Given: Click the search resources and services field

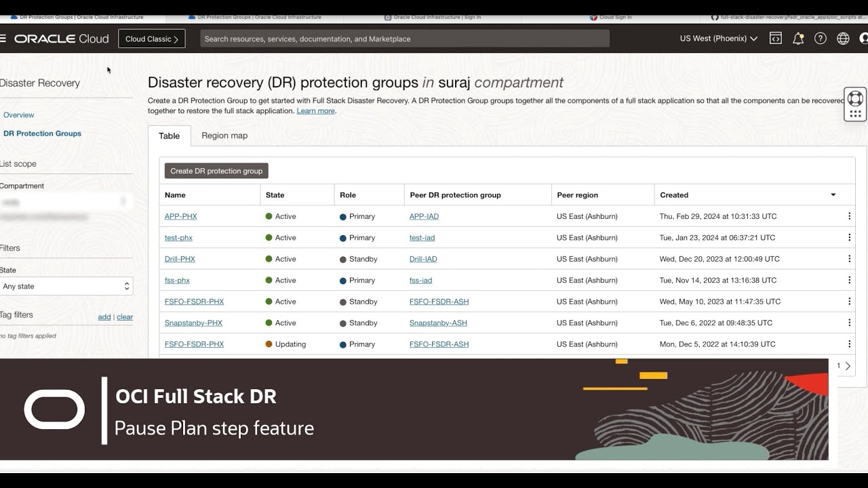Looking at the screenshot, I should click(x=405, y=39).
